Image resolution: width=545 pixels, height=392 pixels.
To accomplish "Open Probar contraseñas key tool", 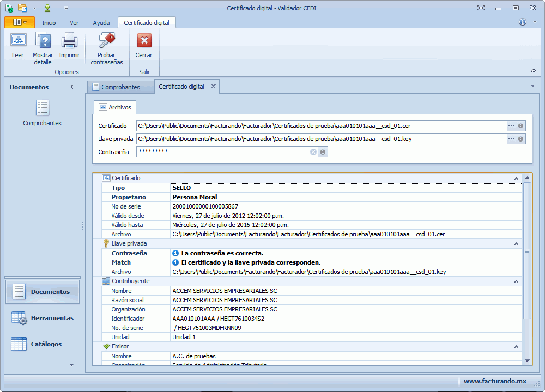I will pos(106,41).
